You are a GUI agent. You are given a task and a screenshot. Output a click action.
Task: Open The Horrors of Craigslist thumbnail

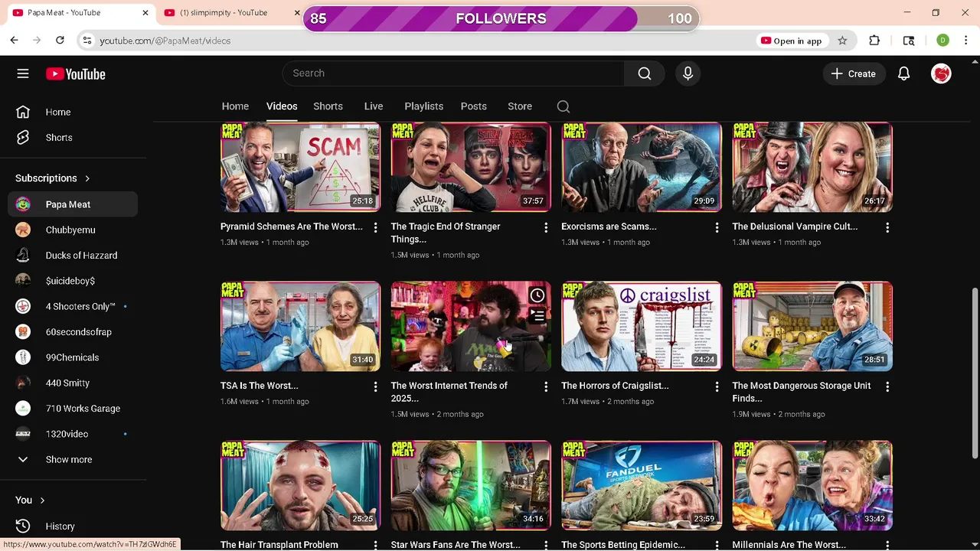(642, 326)
